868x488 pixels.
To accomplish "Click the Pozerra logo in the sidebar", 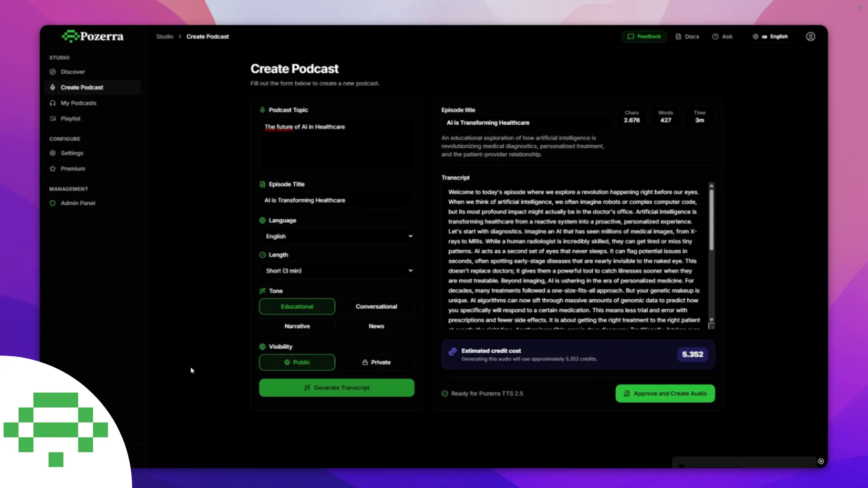I will pyautogui.click(x=93, y=36).
